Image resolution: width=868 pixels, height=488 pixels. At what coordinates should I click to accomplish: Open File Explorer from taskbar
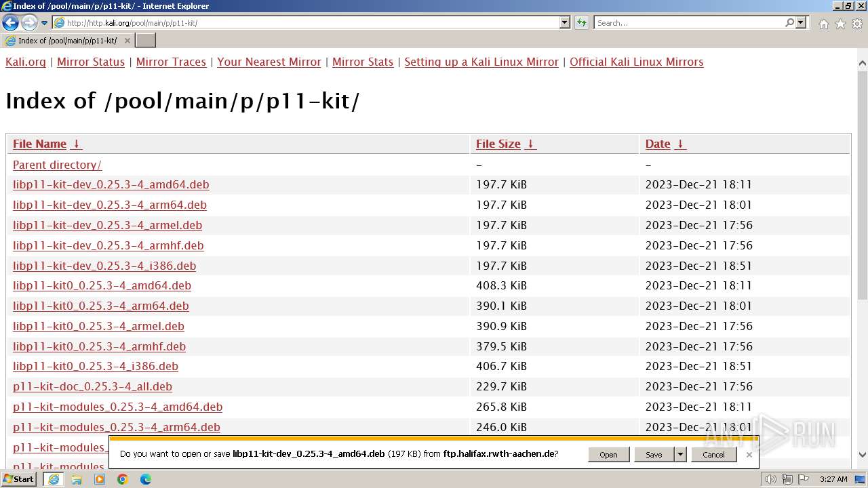[77, 479]
